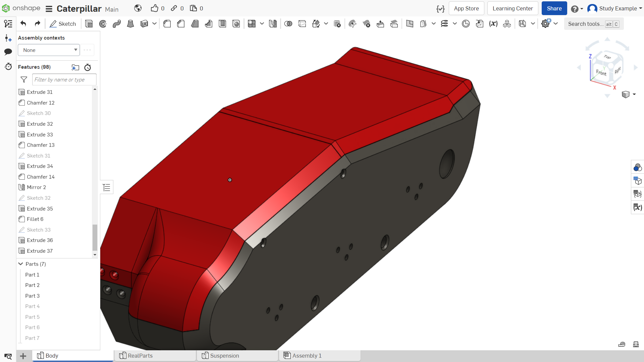Image resolution: width=644 pixels, height=362 pixels.
Task: Select the Delete face tool
Action: tap(366, 24)
